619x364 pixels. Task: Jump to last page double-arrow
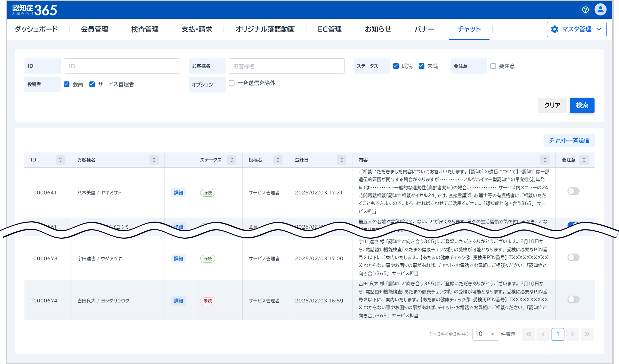click(x=587, y=334)
